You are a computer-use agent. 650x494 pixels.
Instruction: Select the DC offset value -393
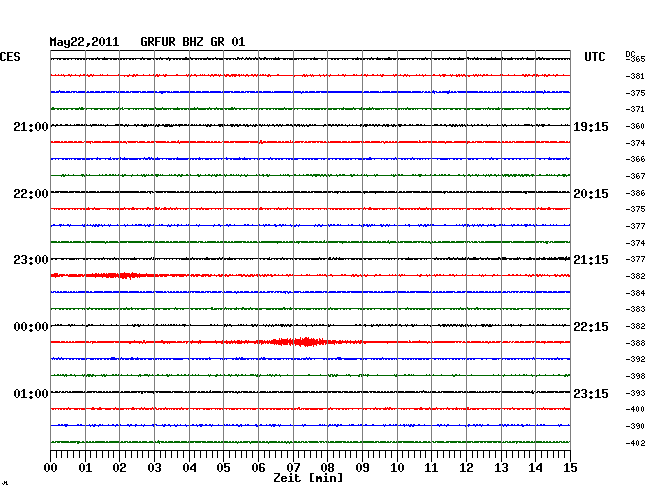tap(635, 393)
